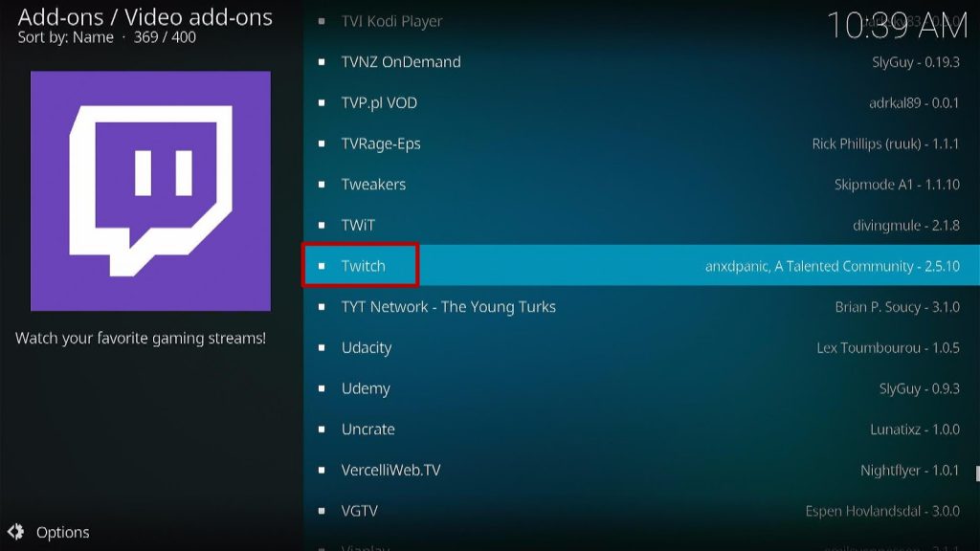The width and height of the screenshot is (980, 551).
Task: Click the 10:39 AM clock
Action: click(x=898, y=26)
